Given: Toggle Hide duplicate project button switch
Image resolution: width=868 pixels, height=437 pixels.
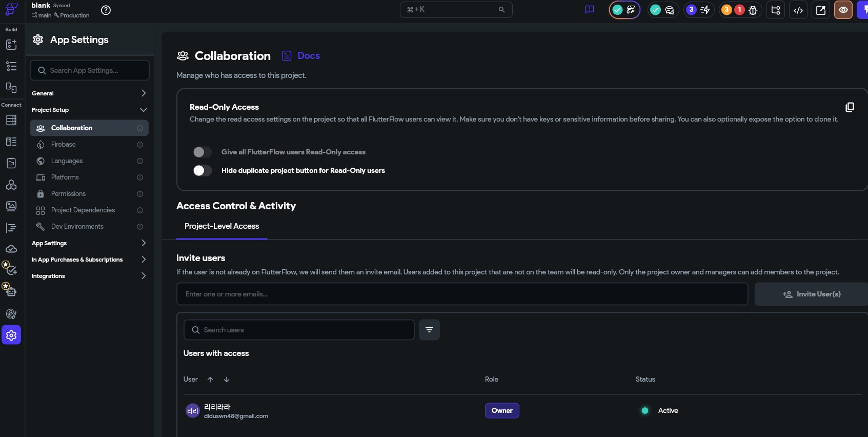Looking at the screenshot, I should pos(202,170).
